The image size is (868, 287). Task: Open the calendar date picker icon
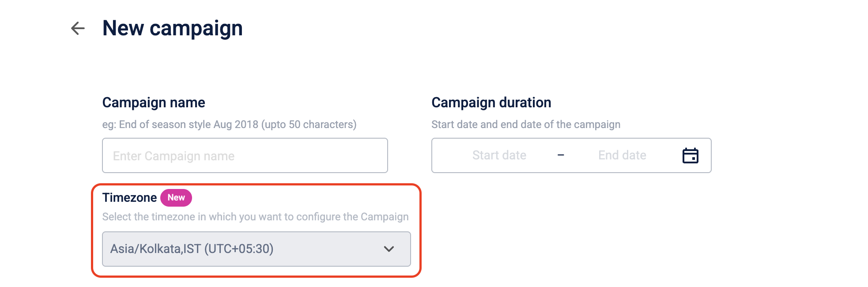point(690,155)
